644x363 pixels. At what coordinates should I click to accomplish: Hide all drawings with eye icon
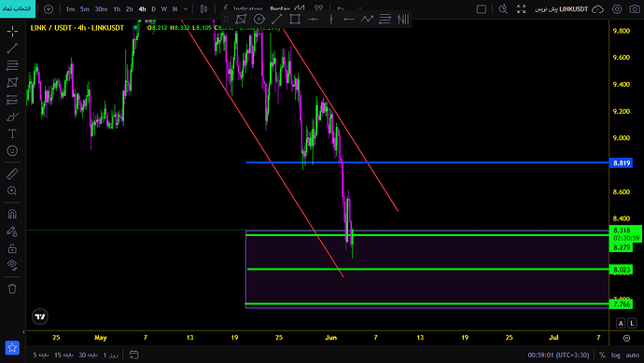(12, 265)
